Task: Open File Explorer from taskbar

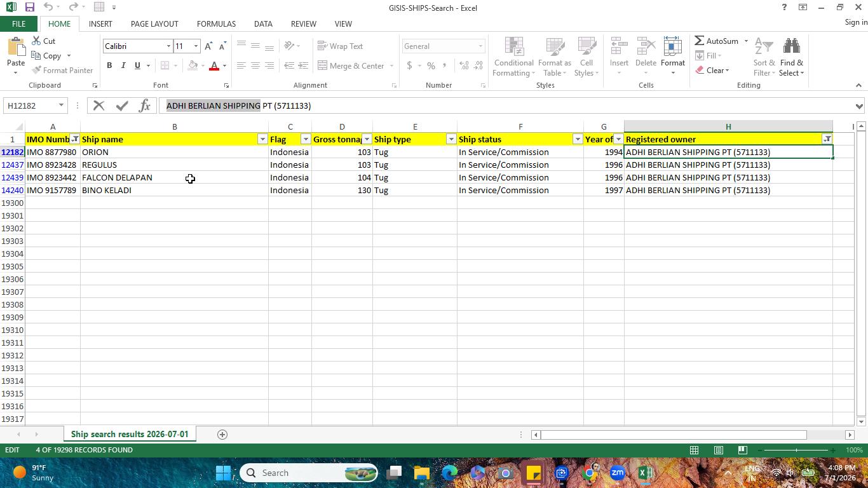Action: [422, 473]
